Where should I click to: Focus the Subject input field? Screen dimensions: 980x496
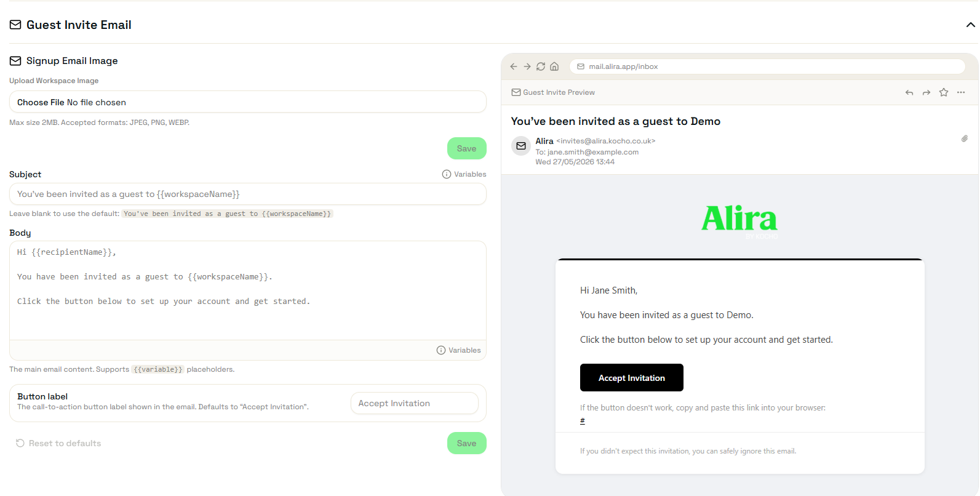(248, 194)
